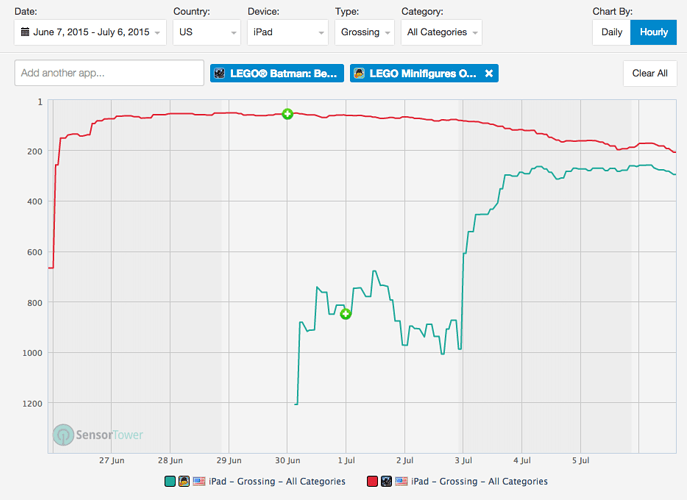687x500 pixels.
Task: Click the 30 Jun axis label
Action: (287, 461)
